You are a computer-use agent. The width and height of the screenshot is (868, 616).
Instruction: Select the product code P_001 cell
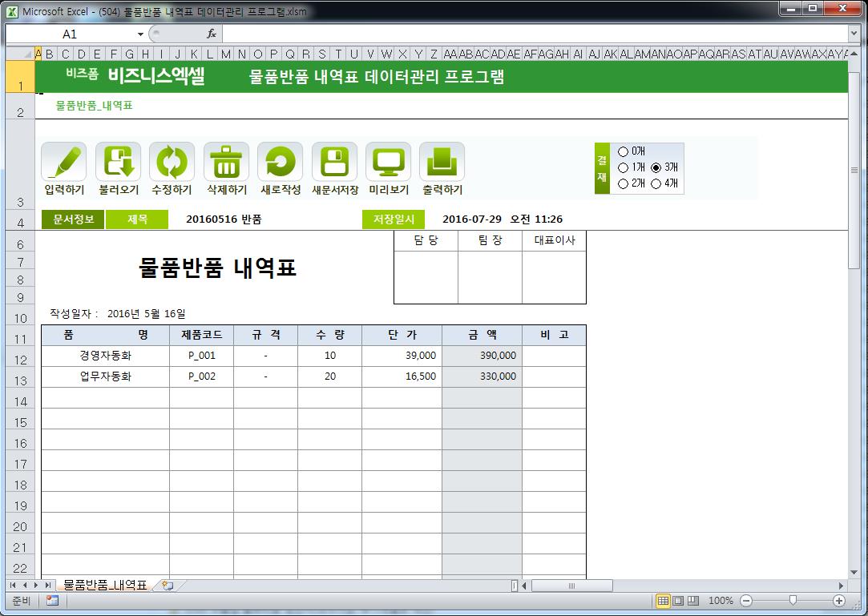(201, 356)
